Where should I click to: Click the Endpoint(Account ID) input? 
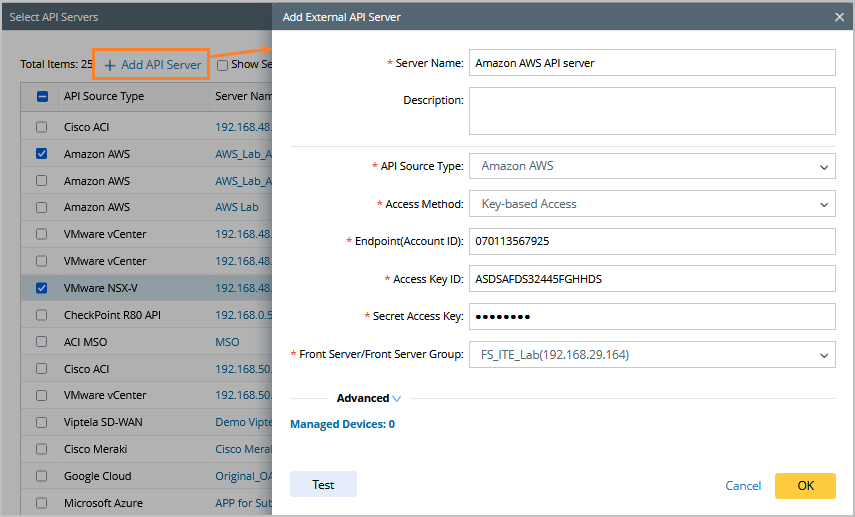click(651, 241)
